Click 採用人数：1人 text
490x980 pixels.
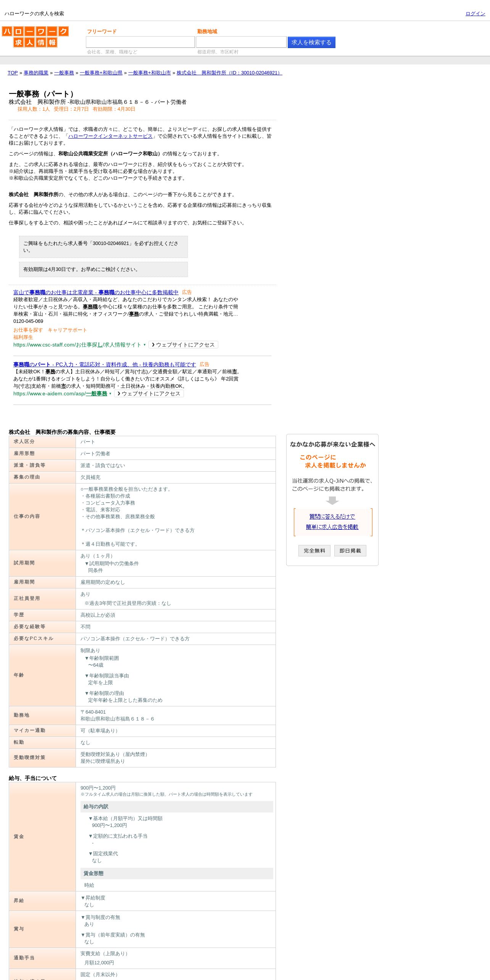coord(34,109)
